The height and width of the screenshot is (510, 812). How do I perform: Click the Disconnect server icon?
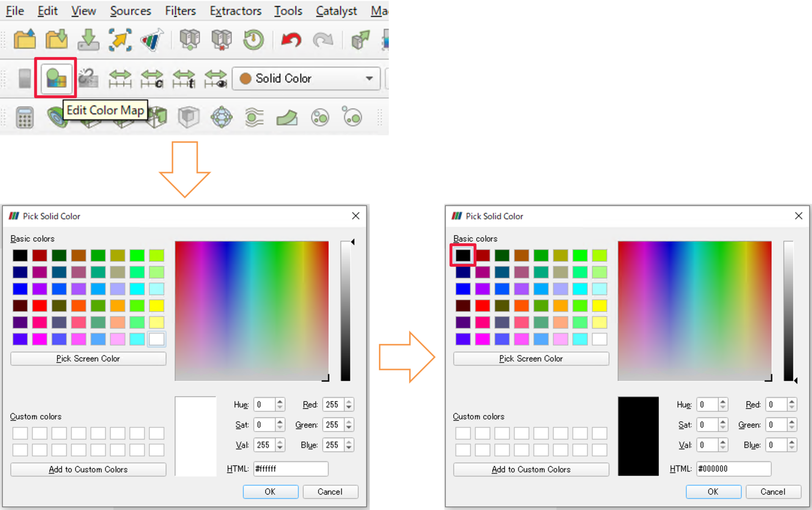click(221, 40)
